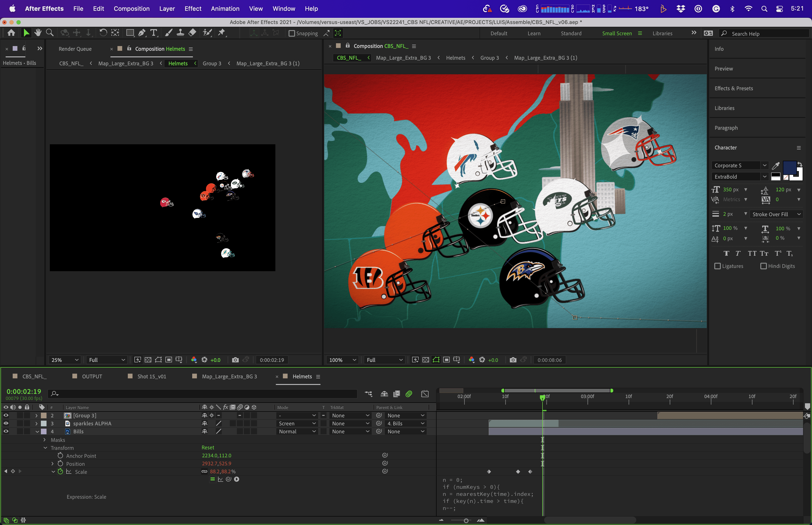
Task: Expand the Masks property group
Action: 45,440
